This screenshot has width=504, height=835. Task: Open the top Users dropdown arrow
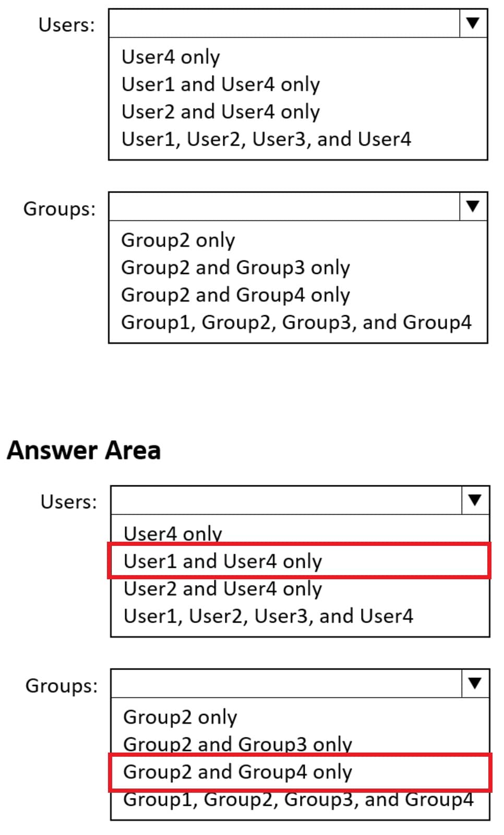tap(472, 23)
